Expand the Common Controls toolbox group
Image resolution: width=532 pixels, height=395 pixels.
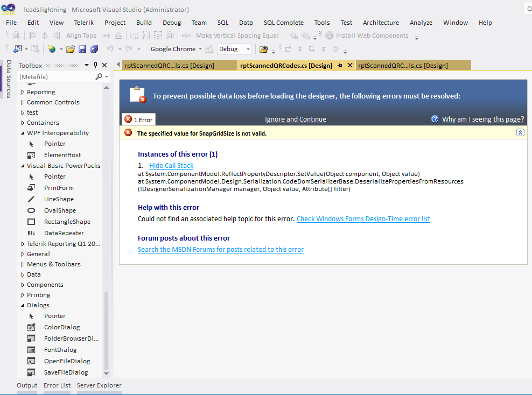[23, 102]
